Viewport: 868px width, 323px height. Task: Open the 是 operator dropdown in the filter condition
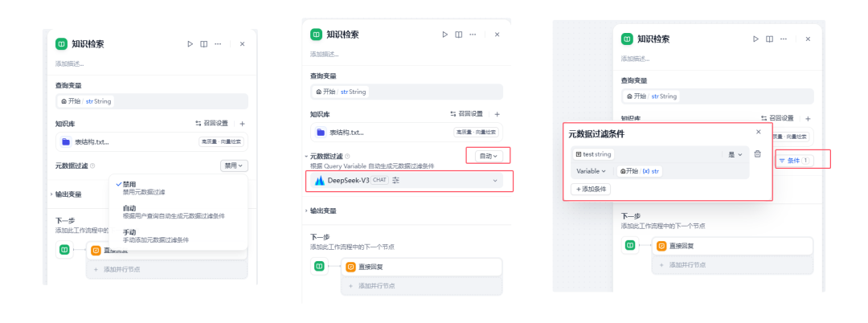coord(735,155)
